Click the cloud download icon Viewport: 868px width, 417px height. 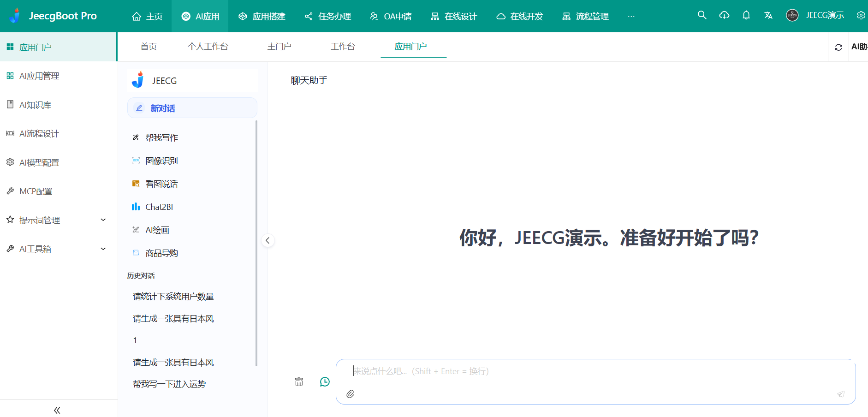coord(724,15)
